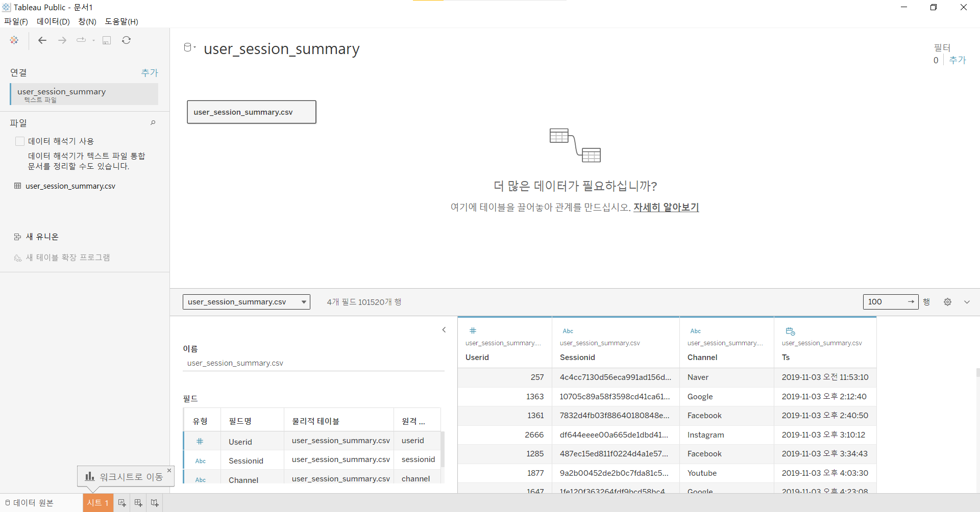Click the data source title user_session_summary
The width and height of the screenshot is (980, 512).
click(x=282, y=49)
